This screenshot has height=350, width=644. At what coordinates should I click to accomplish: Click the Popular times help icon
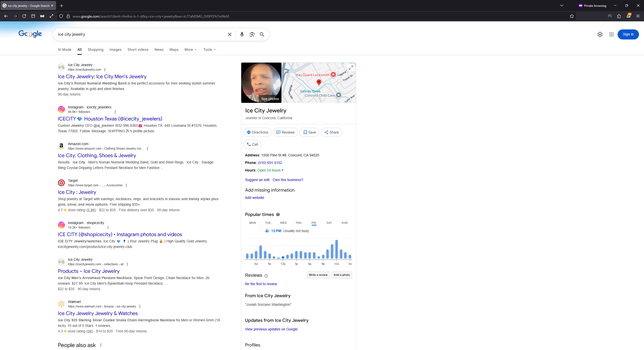[x=278, y=214]
